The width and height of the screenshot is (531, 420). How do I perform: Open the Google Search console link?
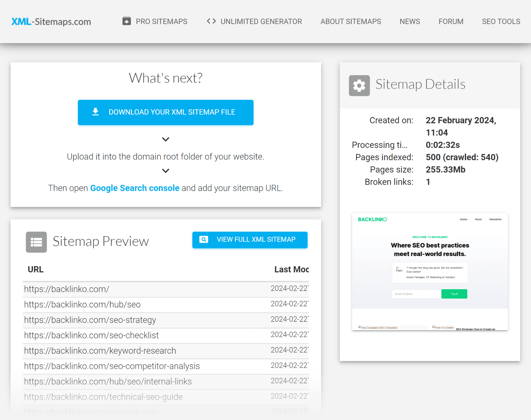point(135,188)
